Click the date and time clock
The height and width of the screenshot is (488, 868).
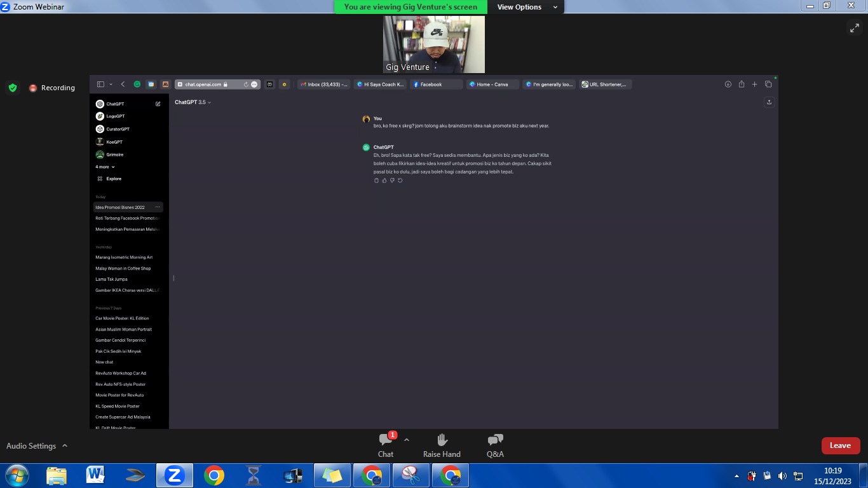tap(832, 476)
